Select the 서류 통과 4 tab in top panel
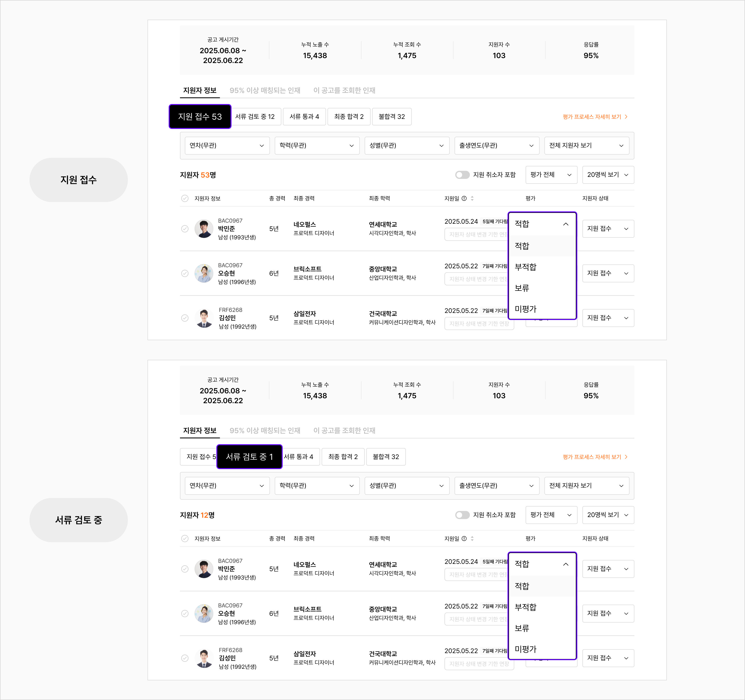The height and width of the screenshot is (700, 745). 304,117
